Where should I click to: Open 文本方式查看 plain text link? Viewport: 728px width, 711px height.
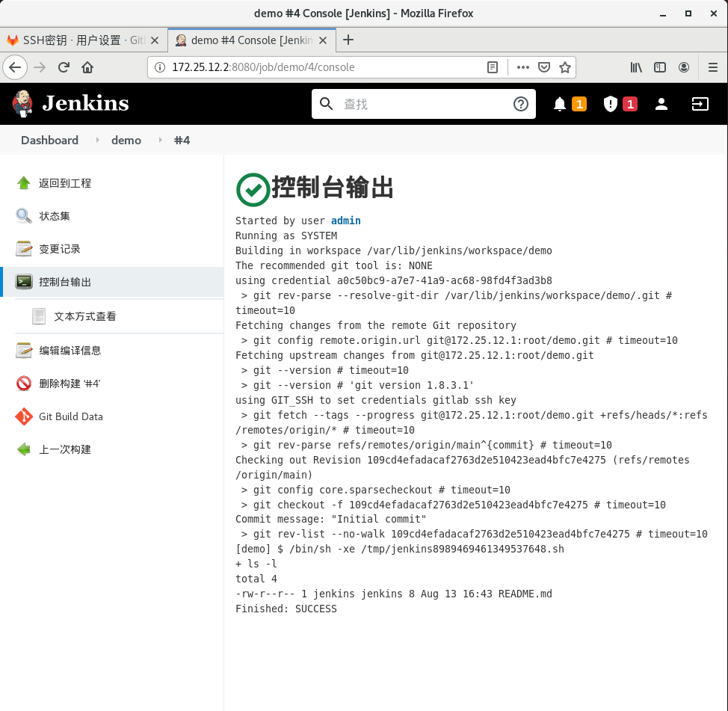pyautogui.click(x=85, y=316)
